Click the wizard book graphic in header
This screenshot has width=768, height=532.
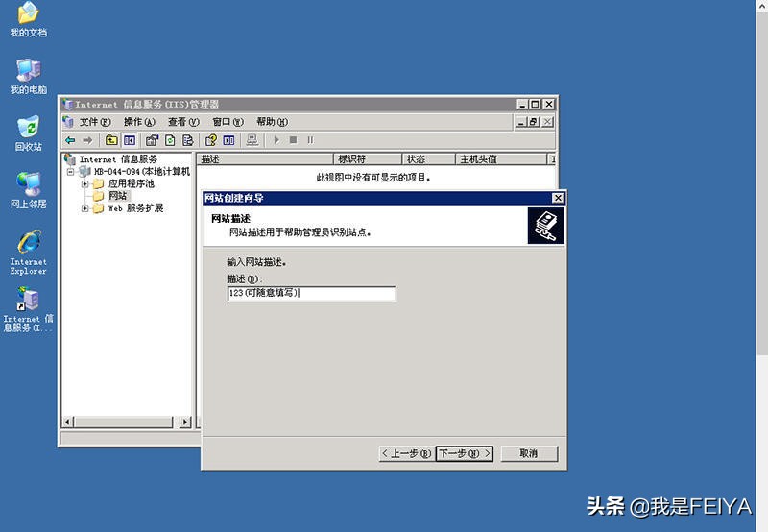[546, 226]
